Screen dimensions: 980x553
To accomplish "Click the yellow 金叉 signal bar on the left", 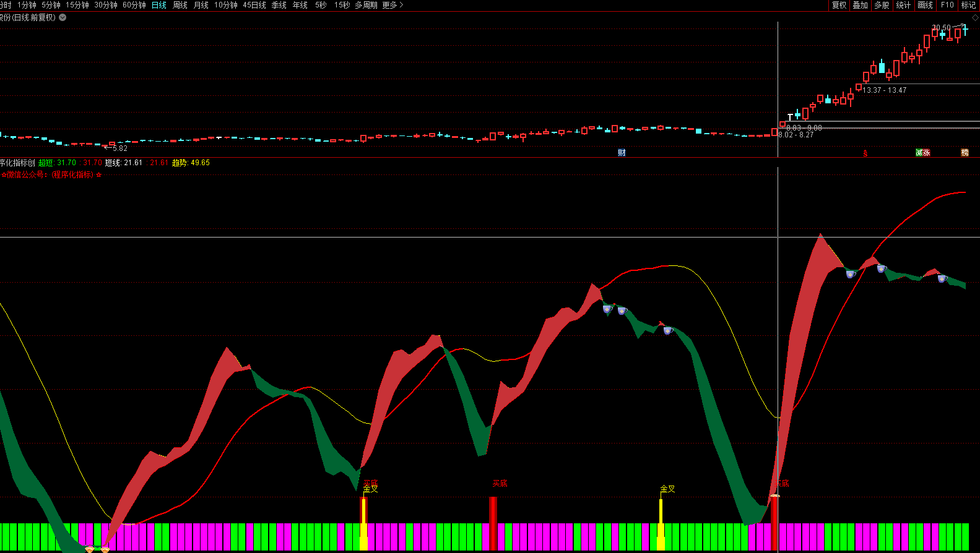I will click(364, 523).
